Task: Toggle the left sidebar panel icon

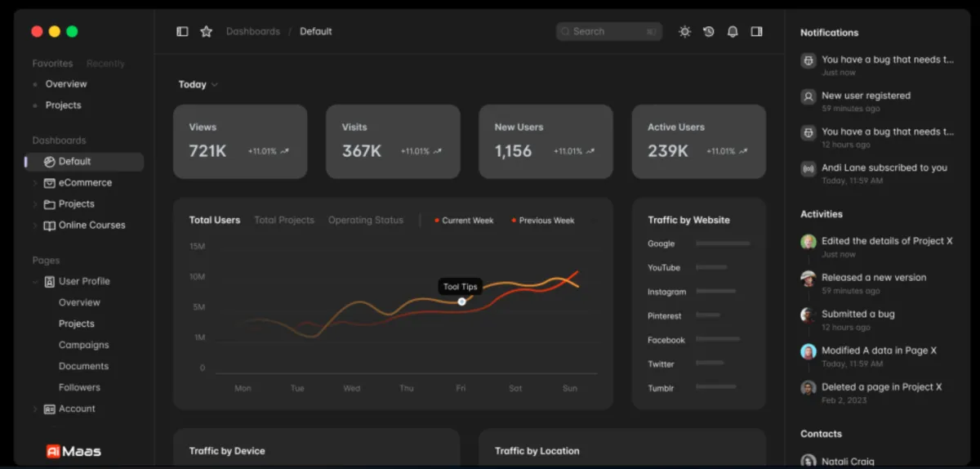Action: tap(182, 32)
